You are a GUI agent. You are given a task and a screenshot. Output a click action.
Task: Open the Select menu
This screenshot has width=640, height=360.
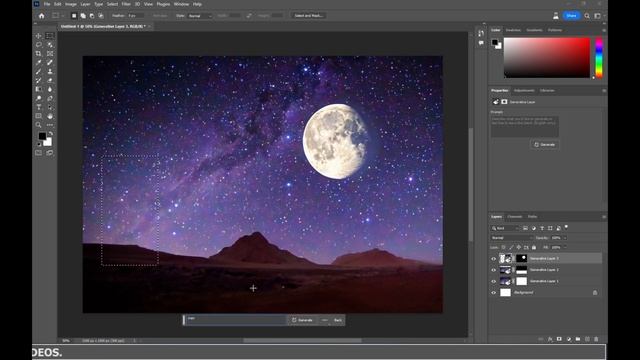pos(112,4)
